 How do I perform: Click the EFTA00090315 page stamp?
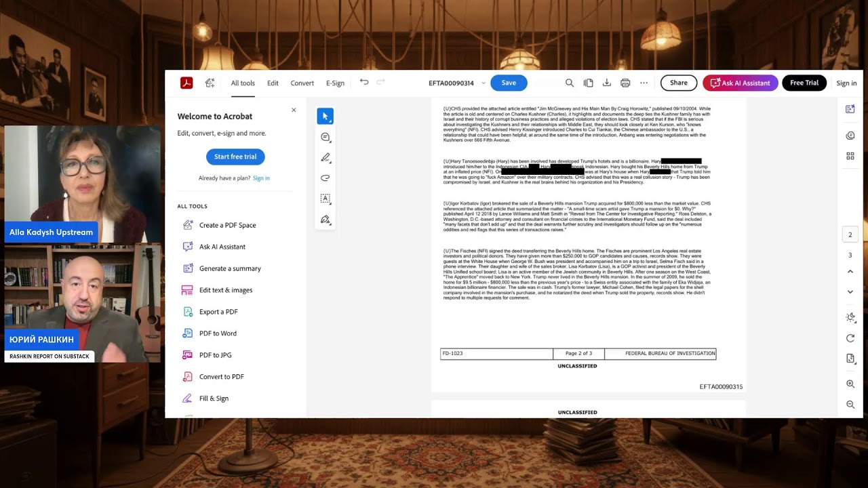[721, 387]
